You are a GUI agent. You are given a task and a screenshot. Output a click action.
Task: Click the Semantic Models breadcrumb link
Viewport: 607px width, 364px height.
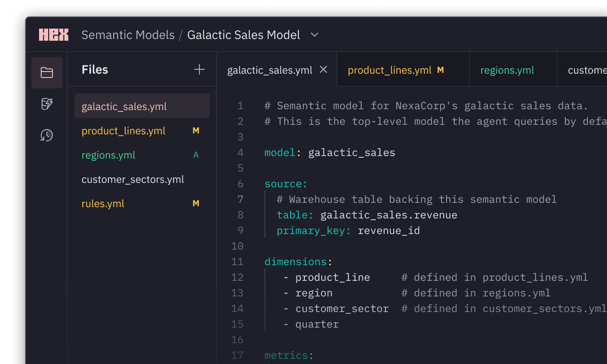128,35
